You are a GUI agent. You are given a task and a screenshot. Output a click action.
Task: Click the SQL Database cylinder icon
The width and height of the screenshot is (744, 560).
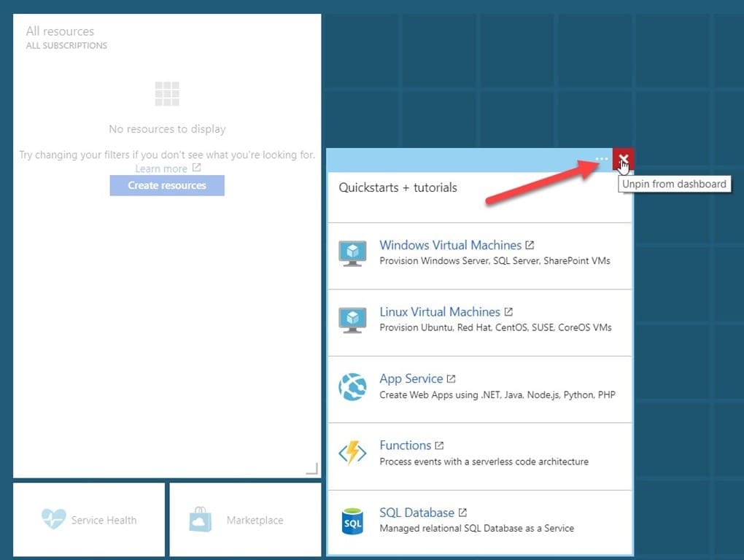[352, 521]
